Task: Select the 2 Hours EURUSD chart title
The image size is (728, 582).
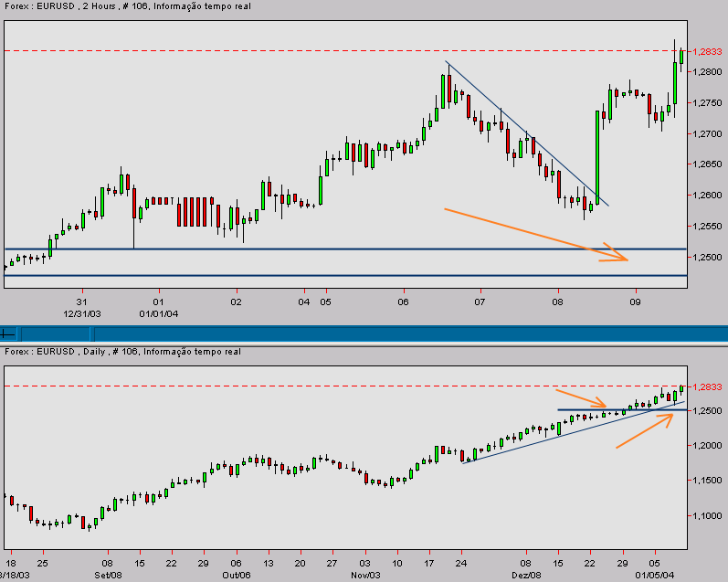Action: click(x=128, y=6)
